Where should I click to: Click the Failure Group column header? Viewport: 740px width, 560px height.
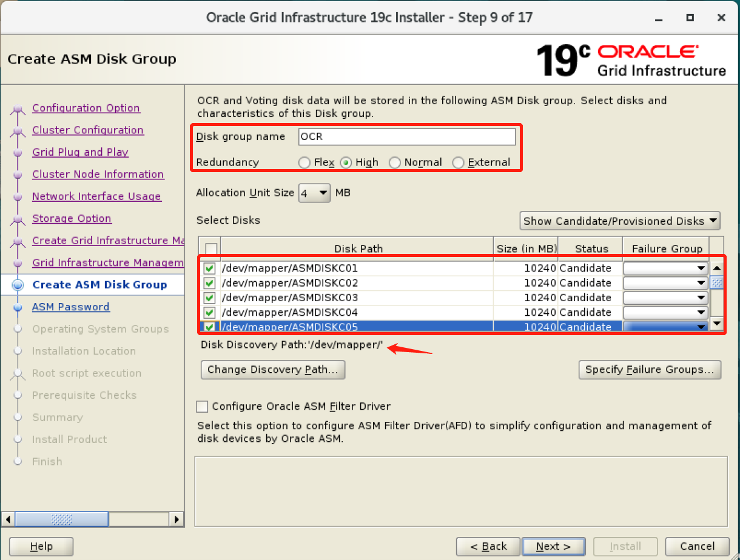pyautogui.click(x=667, y=248)
